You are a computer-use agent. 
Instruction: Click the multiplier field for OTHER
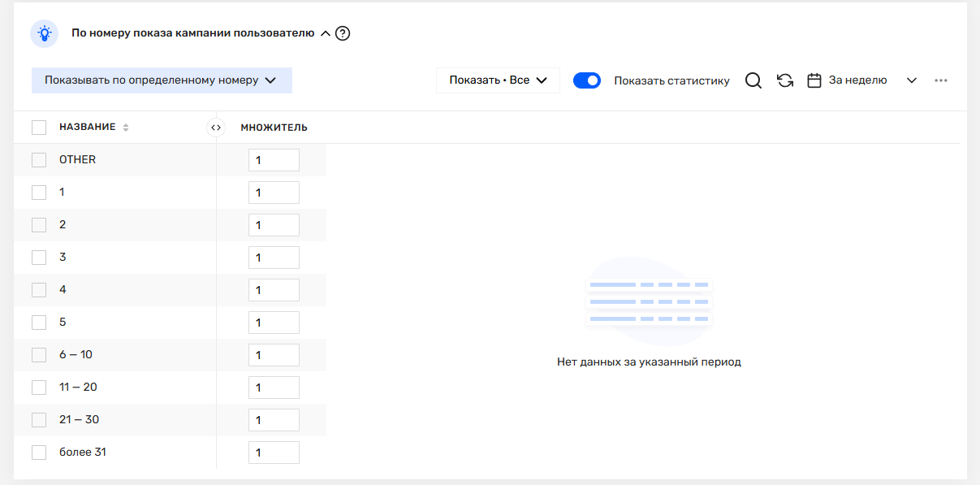click(x=274, y=160)
